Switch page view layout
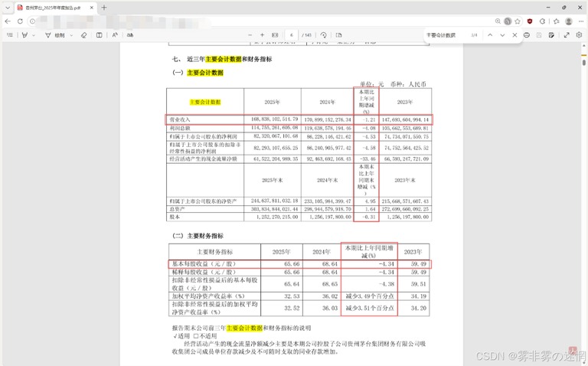 pyautogui.click(x=99, y=35)
